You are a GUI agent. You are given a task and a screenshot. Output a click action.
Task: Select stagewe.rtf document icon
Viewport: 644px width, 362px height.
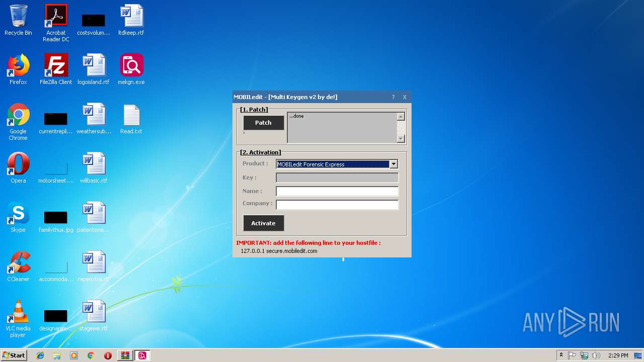(94, 316)
